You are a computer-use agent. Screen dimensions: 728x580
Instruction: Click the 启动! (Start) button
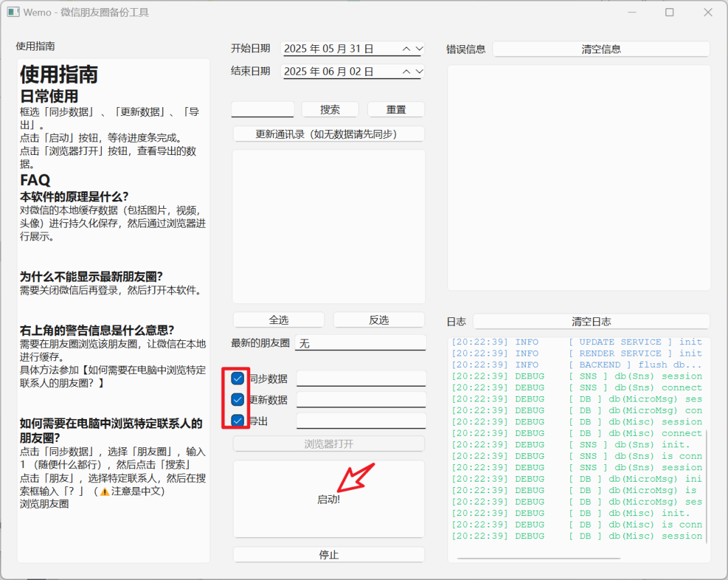point(328,499)
